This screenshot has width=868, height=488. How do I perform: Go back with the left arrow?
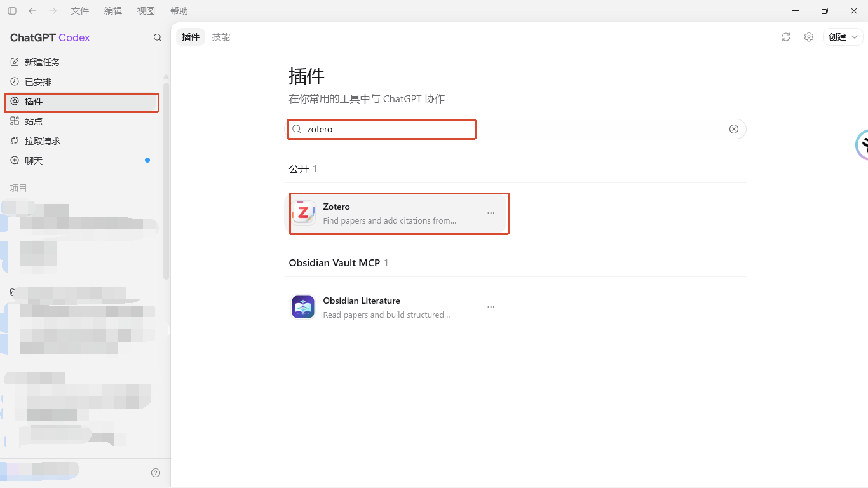coord(32,11)
